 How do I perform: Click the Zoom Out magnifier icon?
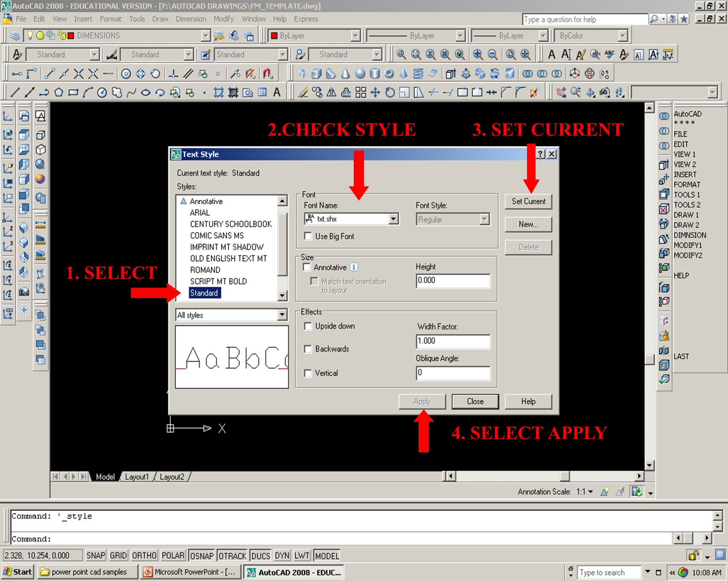coord(493,54)
